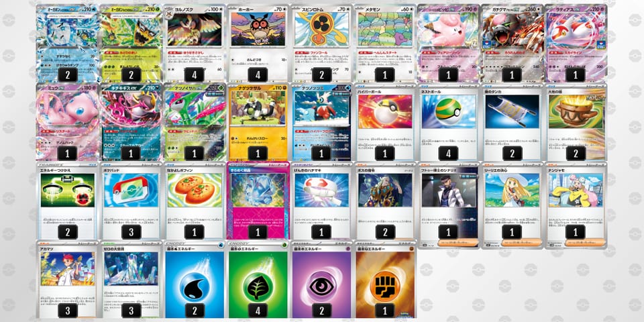Select the Hoothoot owl card
Viewport: 644px width, 322px height.
(258, 43)
